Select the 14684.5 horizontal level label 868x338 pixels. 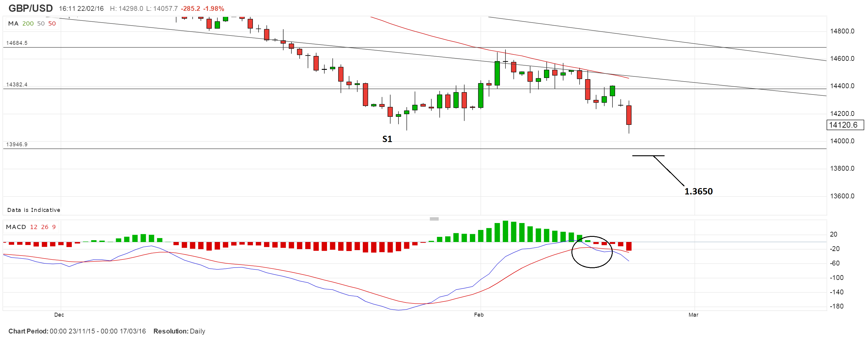(x=17, y=43)
